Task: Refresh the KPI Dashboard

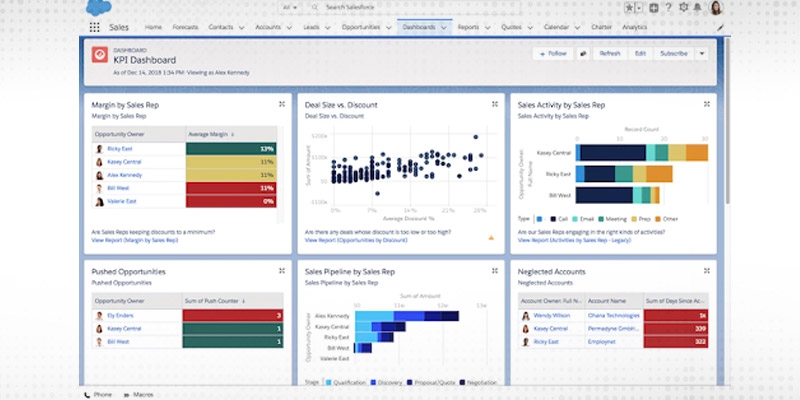Action: pos(610,54)
